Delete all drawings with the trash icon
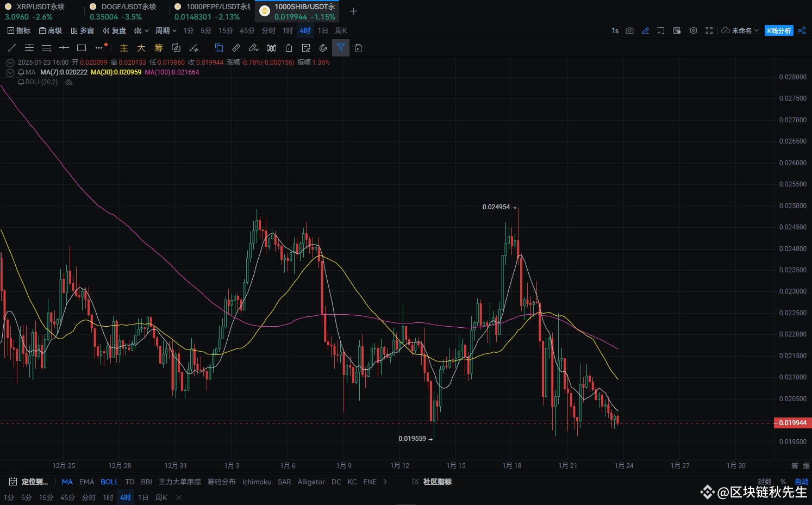The width and height of the screenshot is (812, 505). point(358,48)
